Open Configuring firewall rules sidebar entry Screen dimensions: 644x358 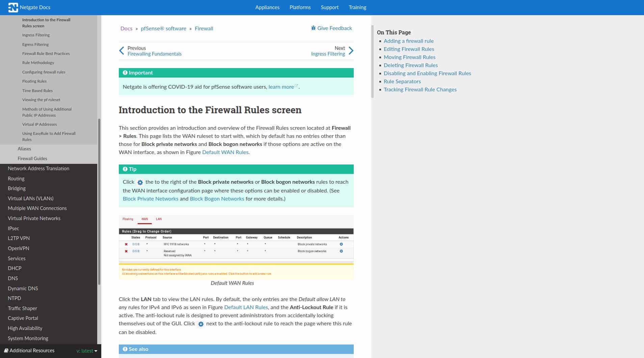click(x=44, y=72)
